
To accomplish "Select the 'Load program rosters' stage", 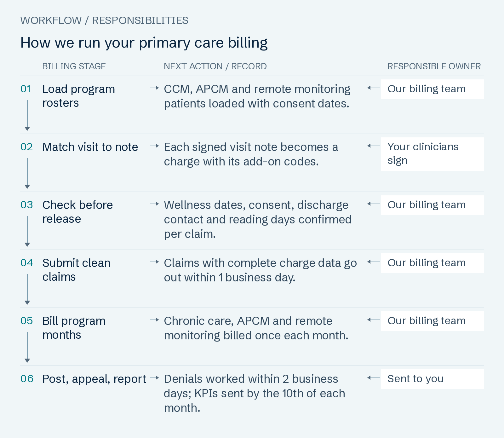I will tap(79, 96).
